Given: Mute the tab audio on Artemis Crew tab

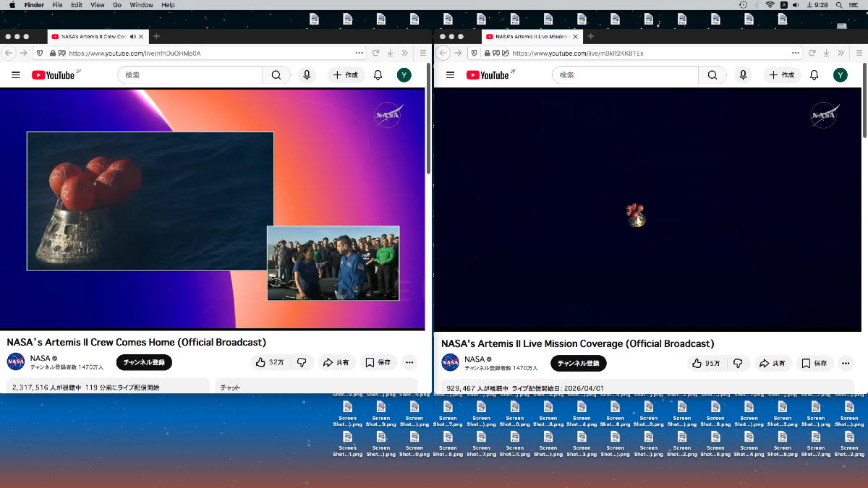Looking at the screenshot, I should point(132,36).
